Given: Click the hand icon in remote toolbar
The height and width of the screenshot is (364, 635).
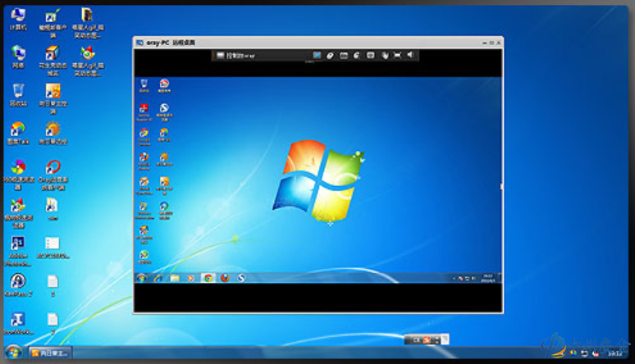Looking at the screenshot, I should click(x=384, y=55).
